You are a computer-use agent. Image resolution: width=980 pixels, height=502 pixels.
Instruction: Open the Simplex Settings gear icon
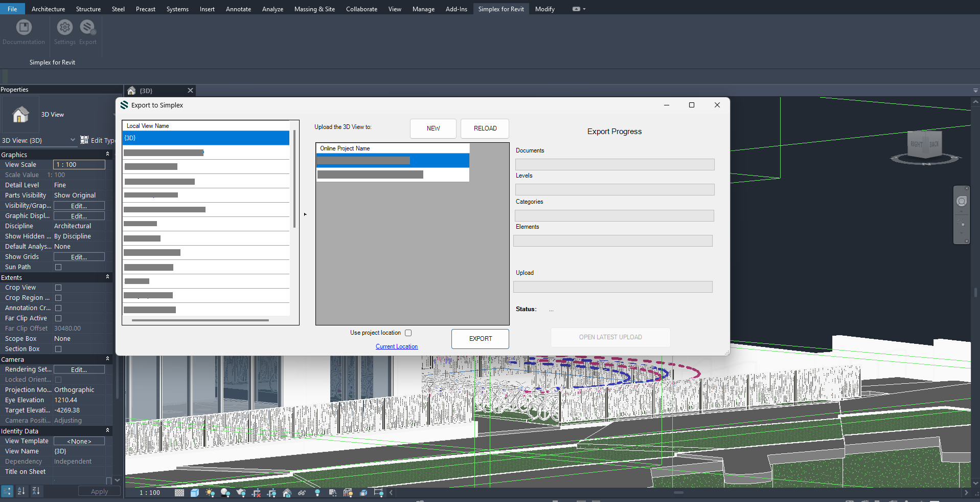[x=65, y=28]
